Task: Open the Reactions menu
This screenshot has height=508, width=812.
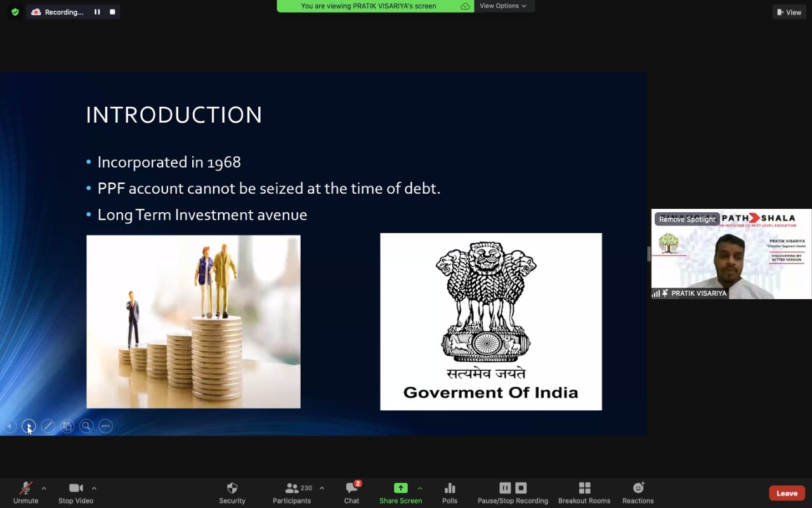Action: point(638,493)
